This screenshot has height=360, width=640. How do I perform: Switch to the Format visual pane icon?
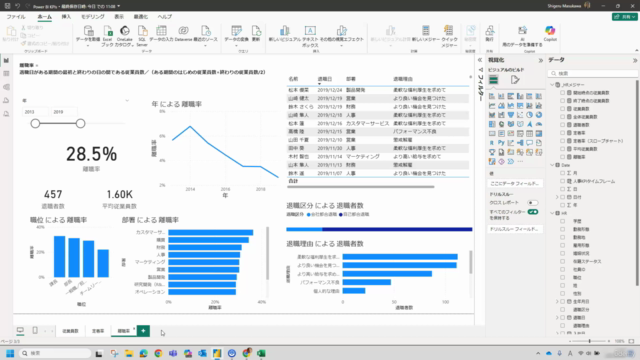click(x=515, y=80)
